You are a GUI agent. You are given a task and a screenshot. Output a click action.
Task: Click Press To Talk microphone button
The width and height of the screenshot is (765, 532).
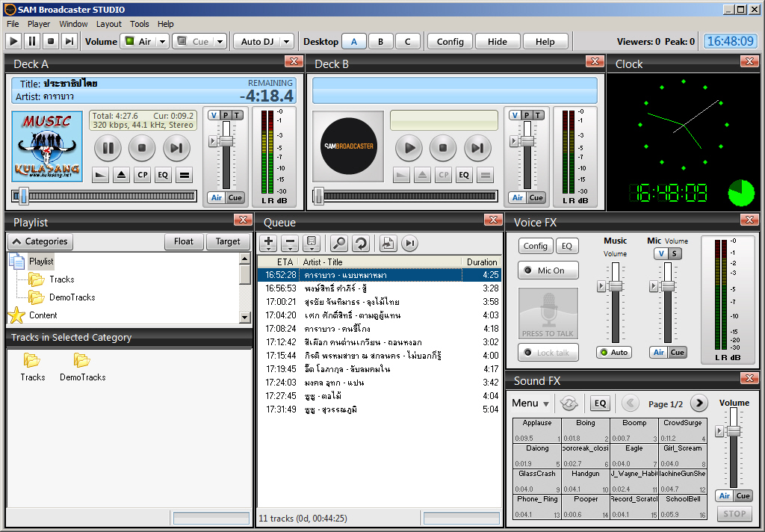[548, 313]
